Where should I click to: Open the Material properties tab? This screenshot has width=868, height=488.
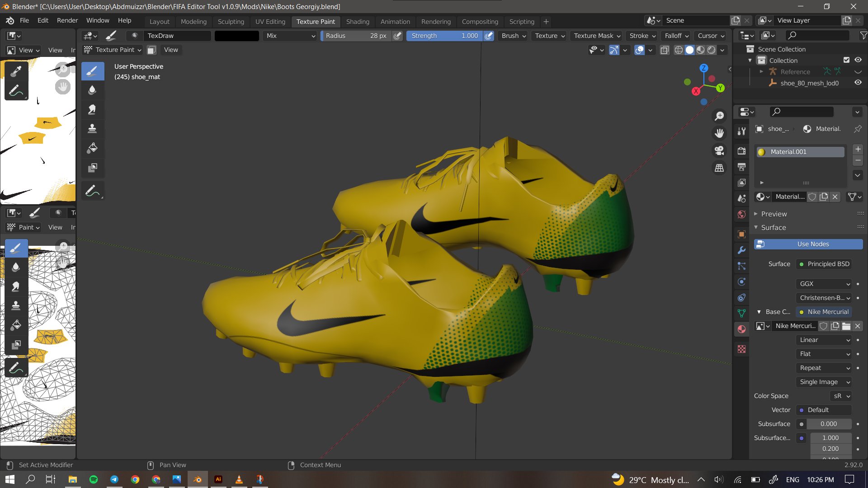tap(741, 329)
